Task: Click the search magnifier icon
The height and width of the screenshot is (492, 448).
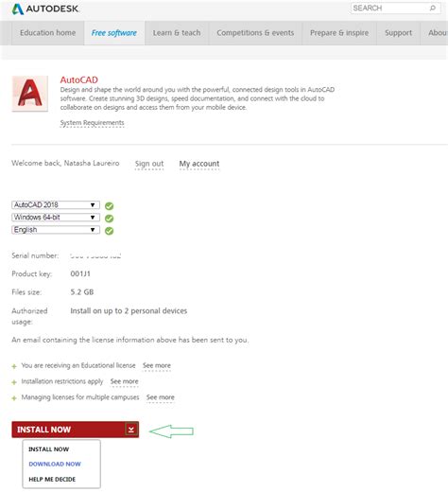Action: [x=433, y=8]
